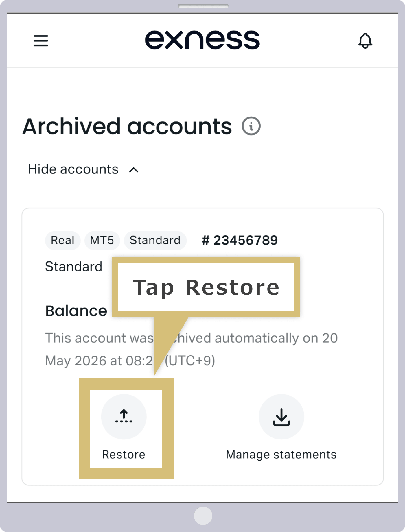Click the Tap Restore callout box

(x=206, y=287)
